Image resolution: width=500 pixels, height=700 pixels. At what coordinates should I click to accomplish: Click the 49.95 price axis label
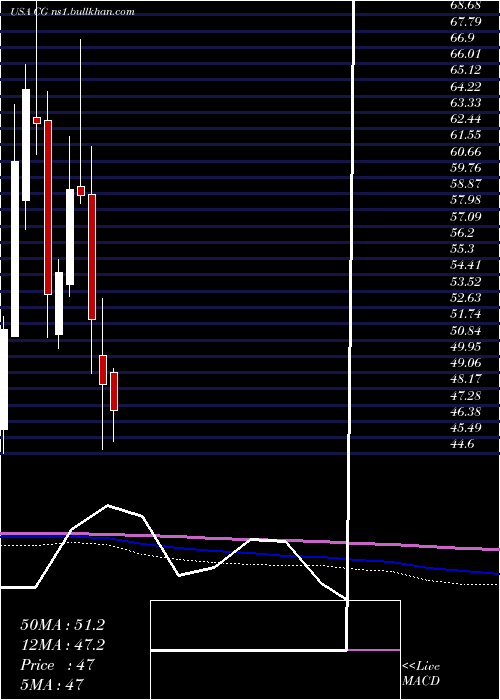coord(466,347)
